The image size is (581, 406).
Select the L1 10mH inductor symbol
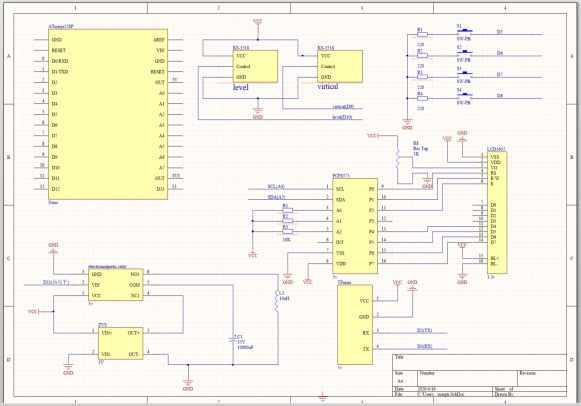tap(277, 301)
